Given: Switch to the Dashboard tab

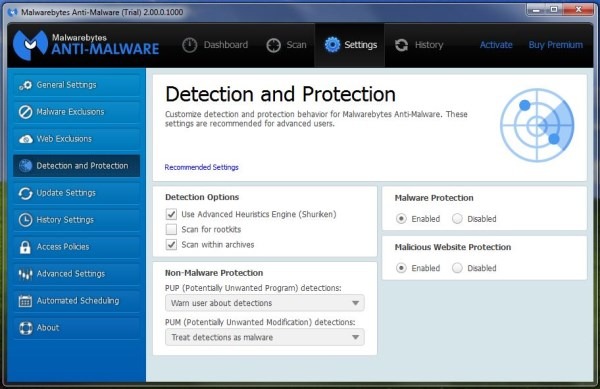Looking at the screenshot, I should point(215,45).
